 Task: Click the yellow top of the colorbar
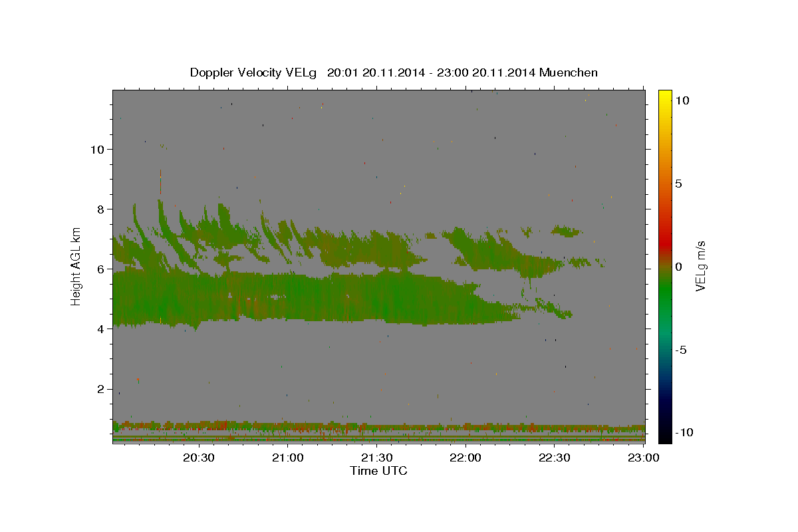664,96
